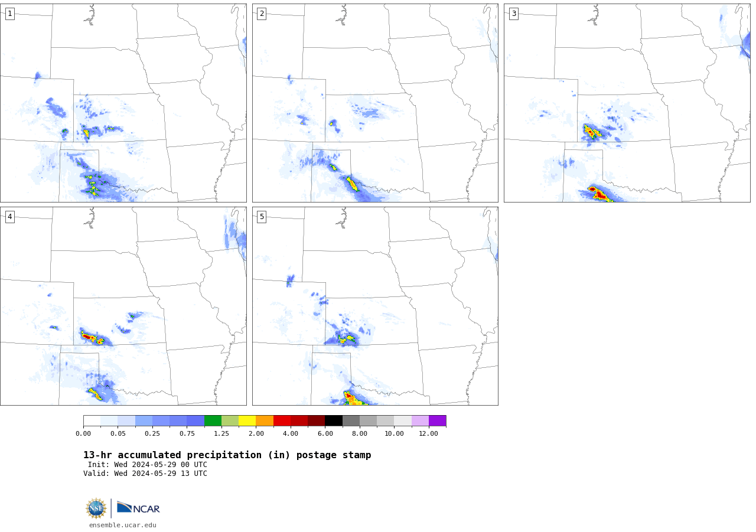This screenshot has height=532, width=756.
Task: Open ensemble member 5 precipitation map
Action: tap(375, 306)
